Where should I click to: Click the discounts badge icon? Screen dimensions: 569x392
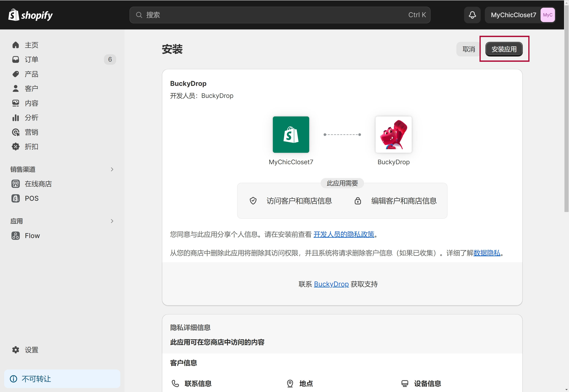[x=16, y=147]
